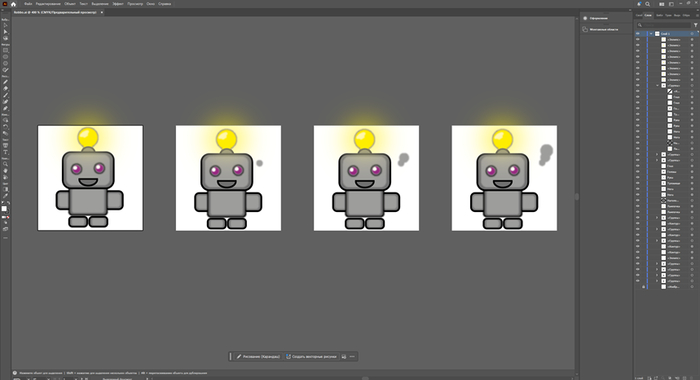Select the Polygon tool
This screenshot has height=380, width=700.
click(x=5, y=63)
